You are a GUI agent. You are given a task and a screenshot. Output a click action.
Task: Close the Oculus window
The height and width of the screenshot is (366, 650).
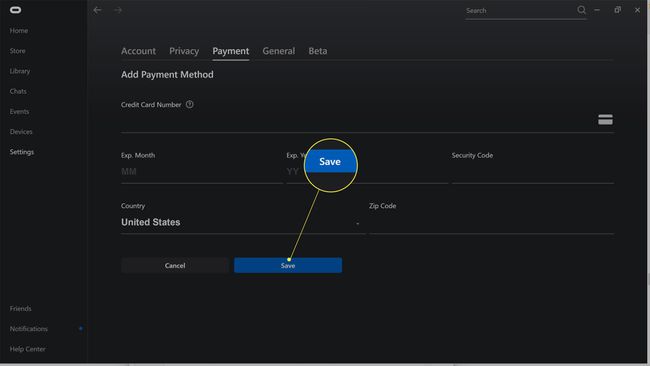point(637,10)
